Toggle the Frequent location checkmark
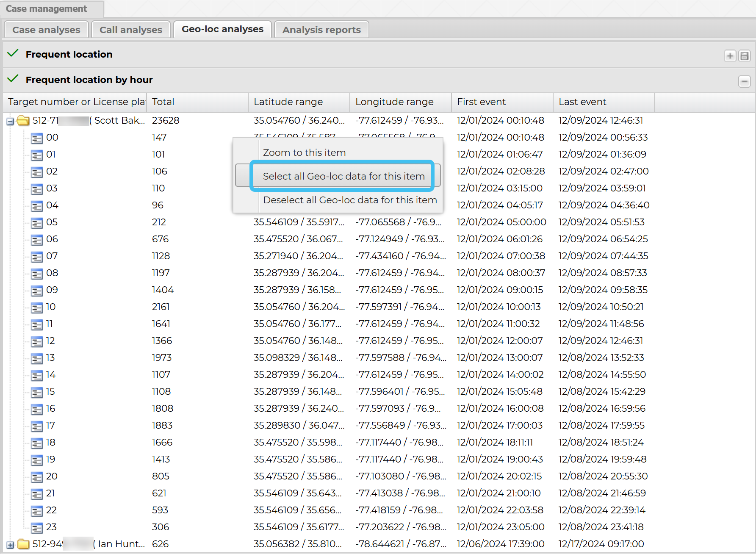This screenshot has width=756, height=554. click(13, 53)
